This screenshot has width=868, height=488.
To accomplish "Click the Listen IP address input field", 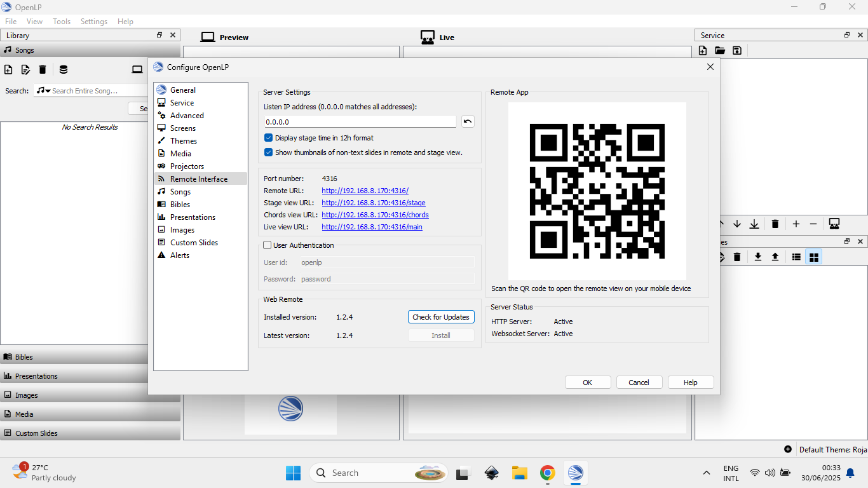I will click(360, 121).
